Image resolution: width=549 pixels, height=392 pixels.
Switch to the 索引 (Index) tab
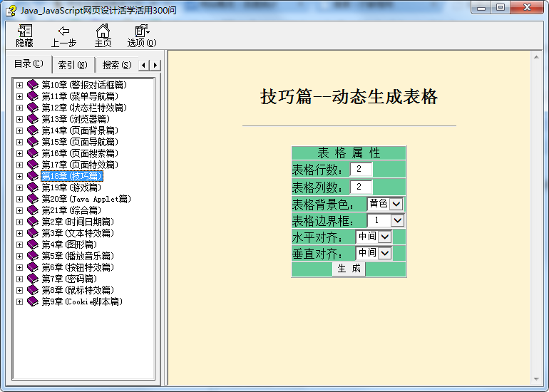click(72, 65)
